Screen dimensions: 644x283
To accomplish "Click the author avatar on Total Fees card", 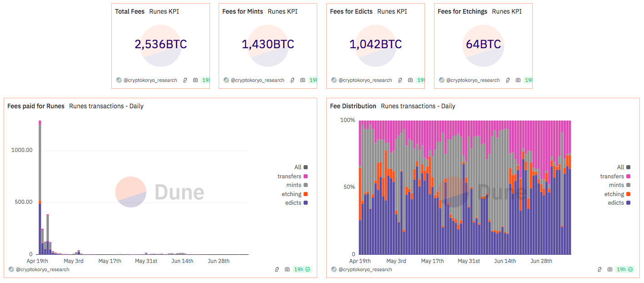I will tap(119, 80).
